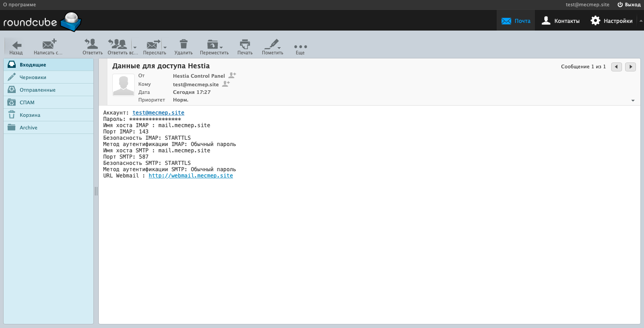Add Hestia Control Panel sender to contacts
The height and width of the screenshot is (328, 644).
pos(232,75)
